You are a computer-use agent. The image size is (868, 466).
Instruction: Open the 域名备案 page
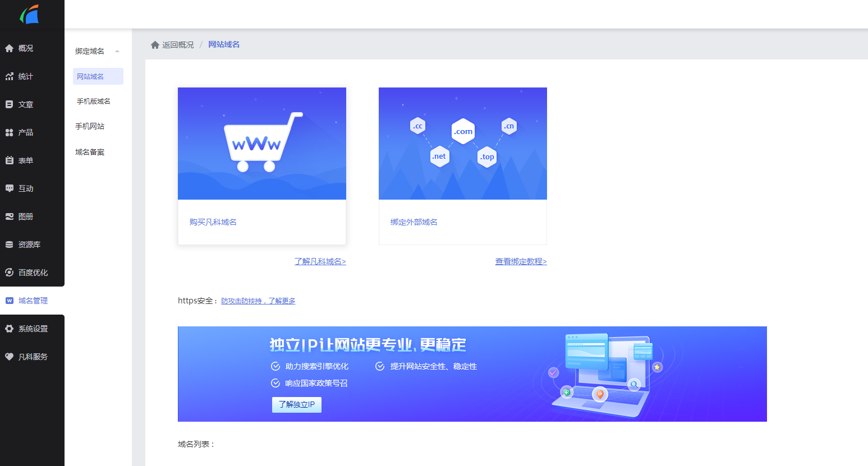[90, 151]
